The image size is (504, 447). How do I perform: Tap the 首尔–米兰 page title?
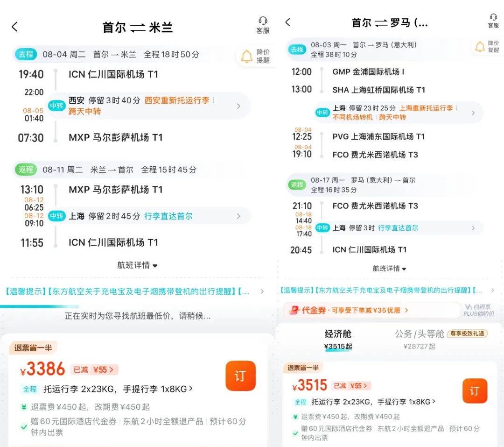point(138,28)
